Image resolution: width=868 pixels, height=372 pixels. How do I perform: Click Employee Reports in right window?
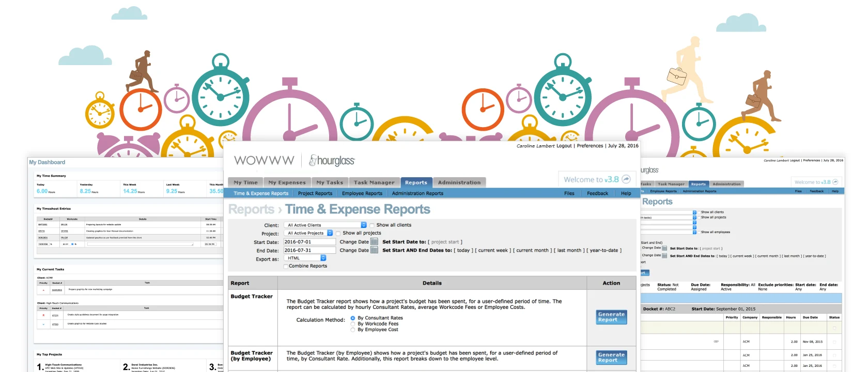(663, 191)
